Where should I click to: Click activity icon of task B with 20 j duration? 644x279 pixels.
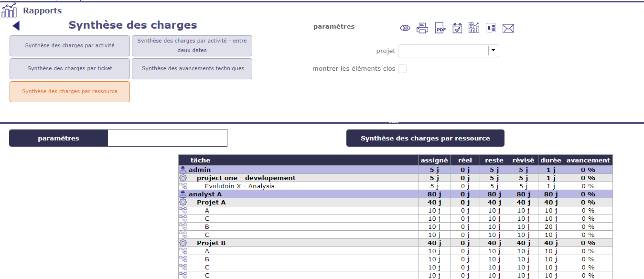click(x=182, y=226)
